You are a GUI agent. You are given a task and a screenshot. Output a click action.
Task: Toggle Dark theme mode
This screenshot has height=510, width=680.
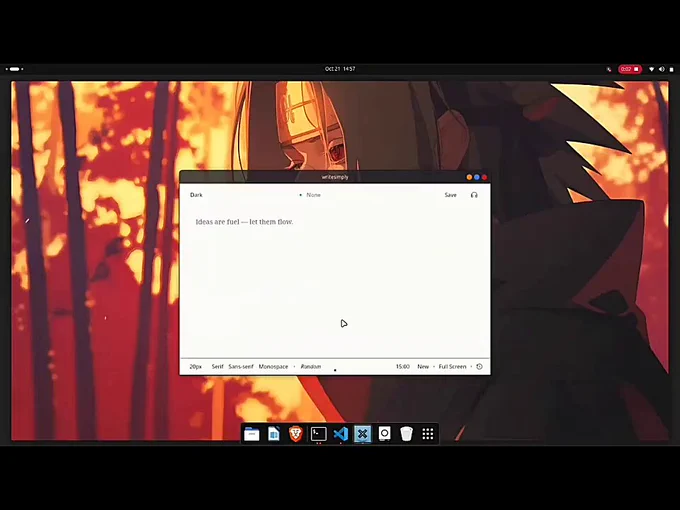click(196, 195)
